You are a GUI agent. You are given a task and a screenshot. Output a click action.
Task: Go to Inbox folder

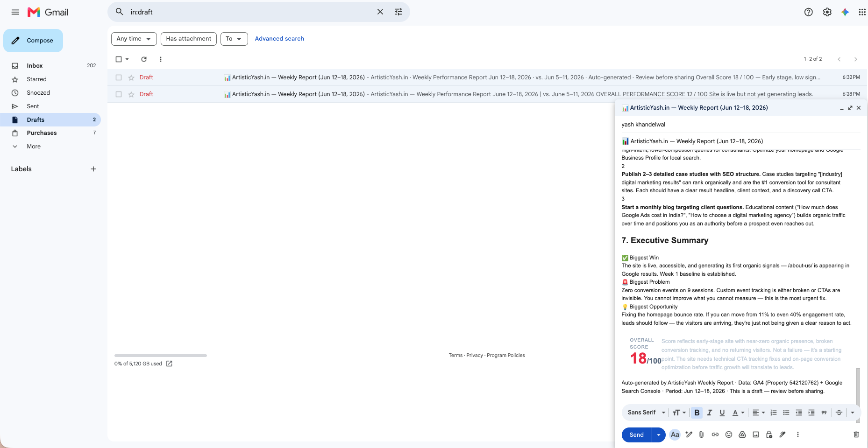[35, 66]
